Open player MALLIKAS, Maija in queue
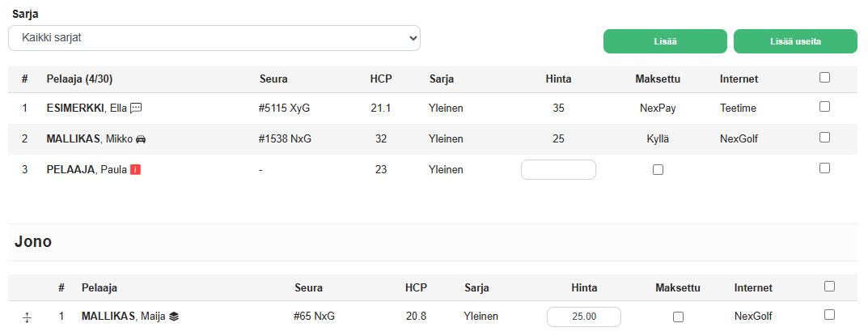The height and width of the screenshot is (336, 868). pyautogui.click(x=124, y=317)
